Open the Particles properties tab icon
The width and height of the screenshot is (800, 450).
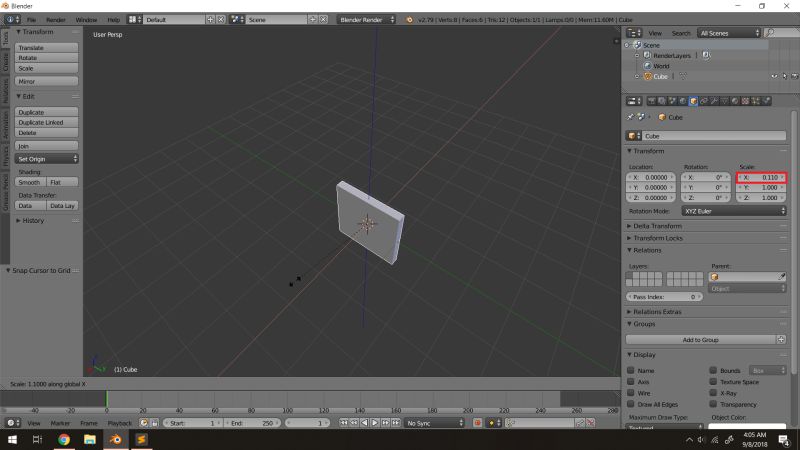pos(756,101)
